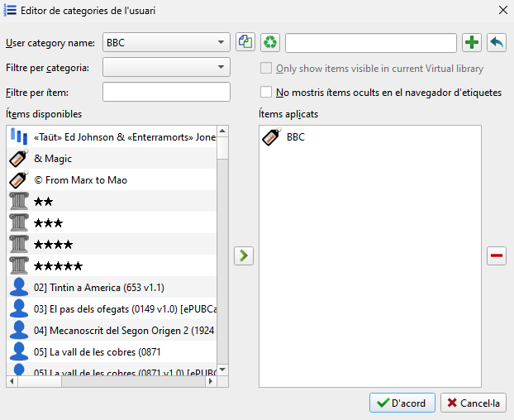The image size is (514, 420).
Task: Click the 'Filtre per ítem' text field
Action: pyautogui.click(x=166, y=92)
